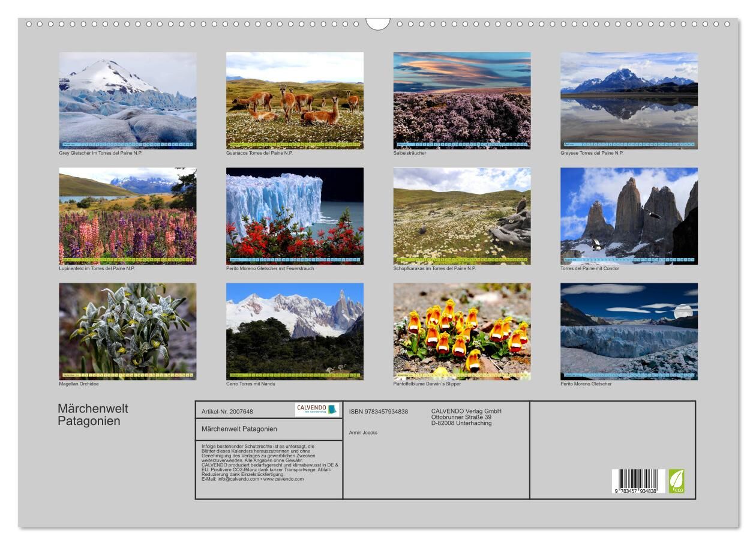Click the large Märchenwelt Patagonien title
The image size is (756, 545).
[93, 415]
